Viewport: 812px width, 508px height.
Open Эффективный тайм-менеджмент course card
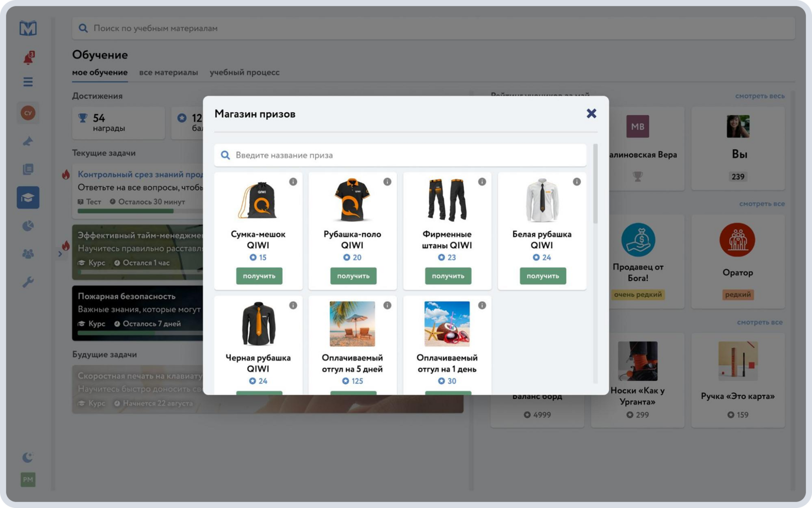tap(138, 252)
